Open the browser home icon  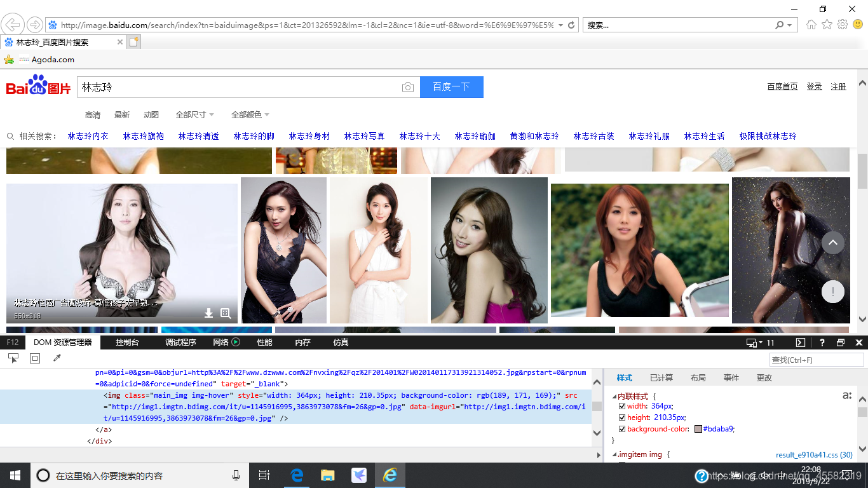tap(811, 25)
